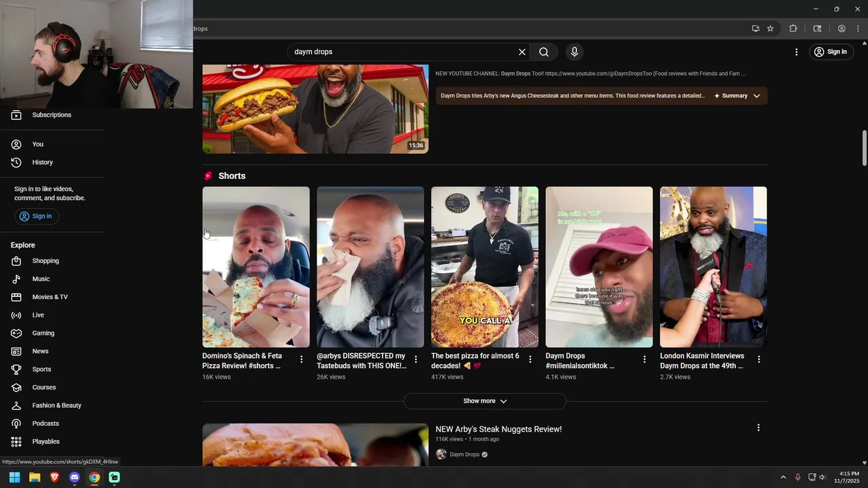Open options menu for London Kasmir short
The image size is (868, 488).
[759, 359]
